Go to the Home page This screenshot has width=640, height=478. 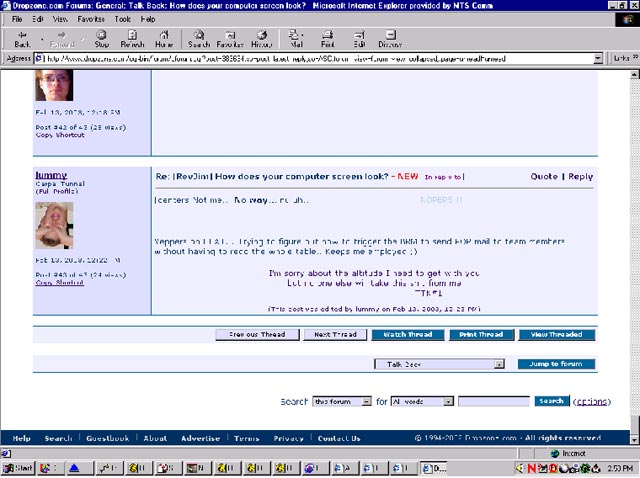pos(164,38)
